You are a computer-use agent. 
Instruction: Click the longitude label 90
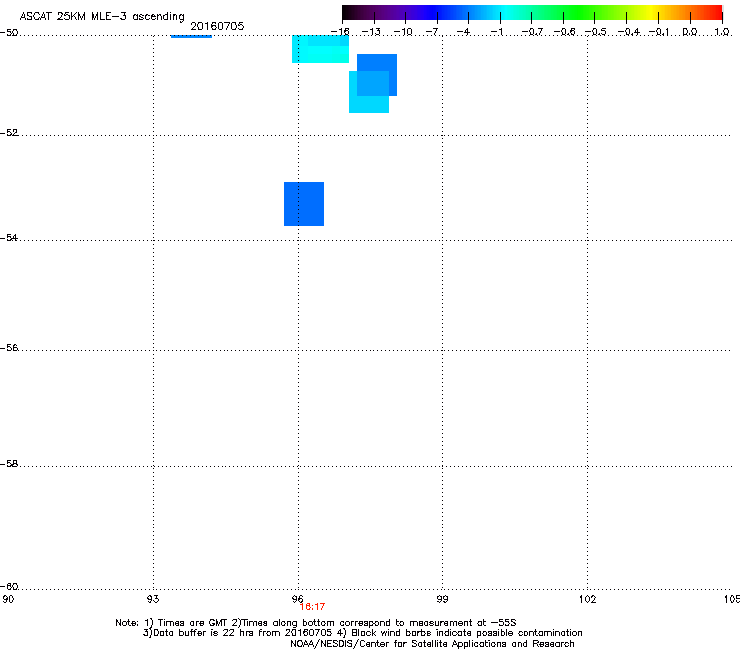(x=8, y=599)
